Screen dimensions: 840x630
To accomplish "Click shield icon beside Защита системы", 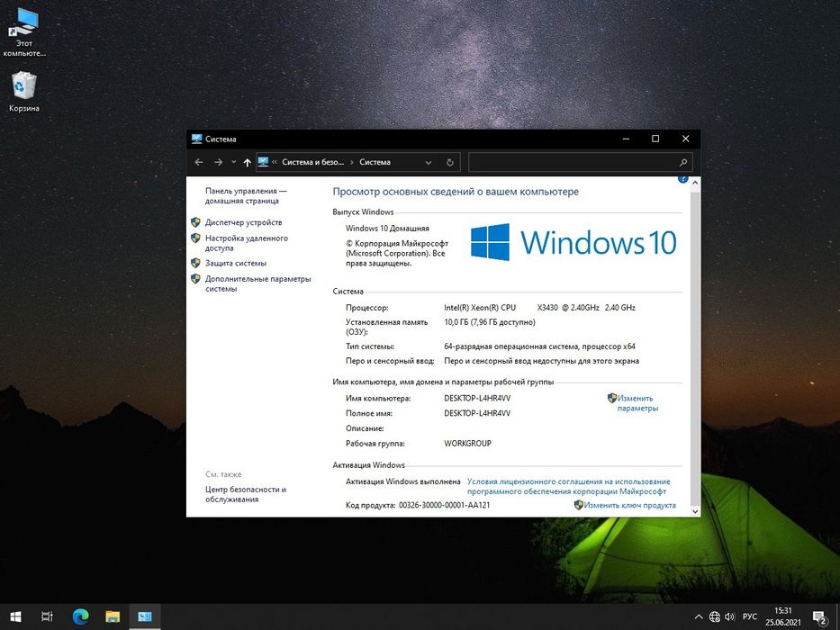I will point(195,263).
